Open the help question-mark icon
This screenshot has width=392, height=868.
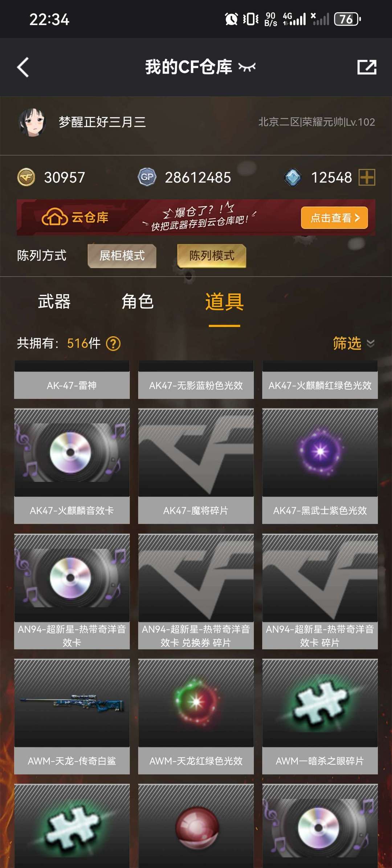pyautogui.click(x=113, y=343)
